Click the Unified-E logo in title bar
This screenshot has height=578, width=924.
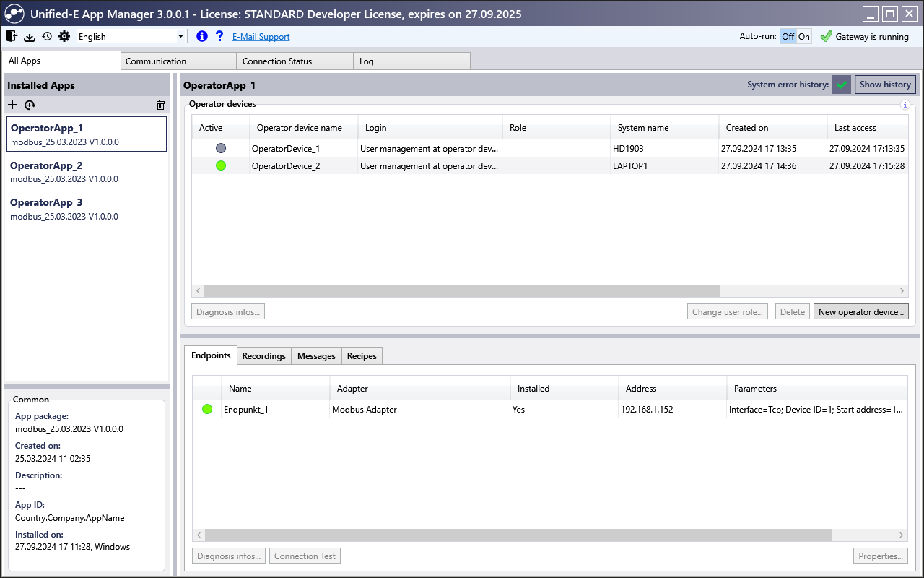14,14
